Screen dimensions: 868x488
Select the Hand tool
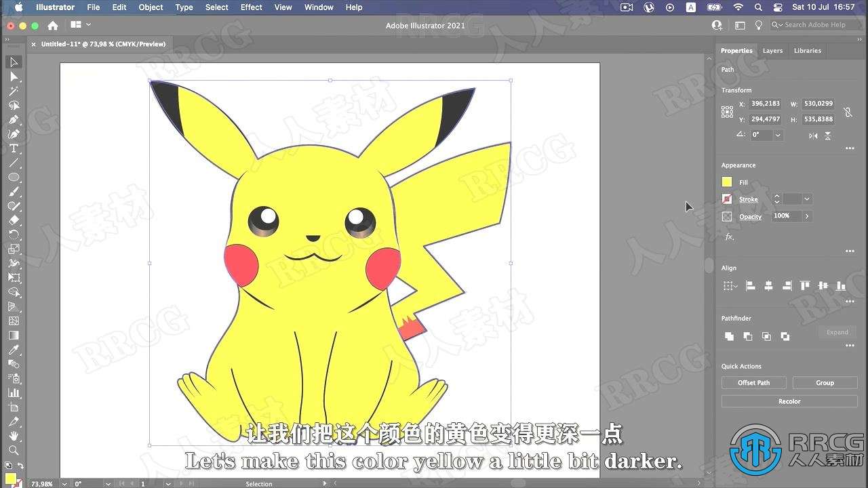click(14, 436)
